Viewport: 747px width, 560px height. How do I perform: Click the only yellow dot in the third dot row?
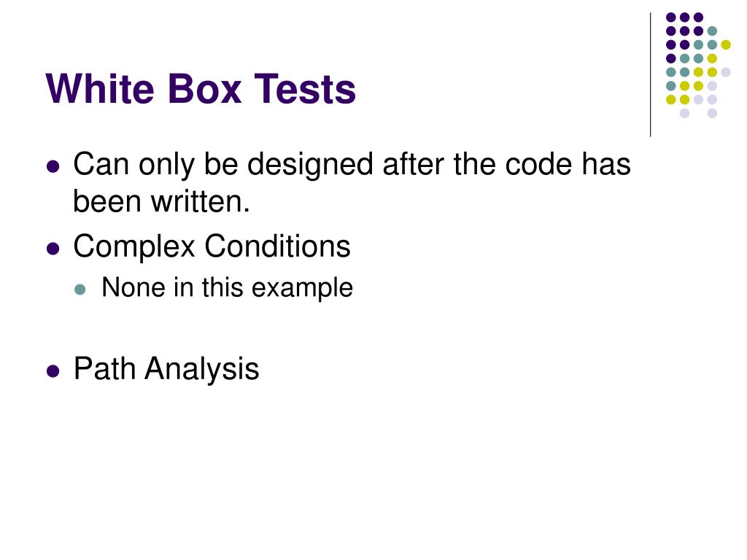(x=726, y=45)
